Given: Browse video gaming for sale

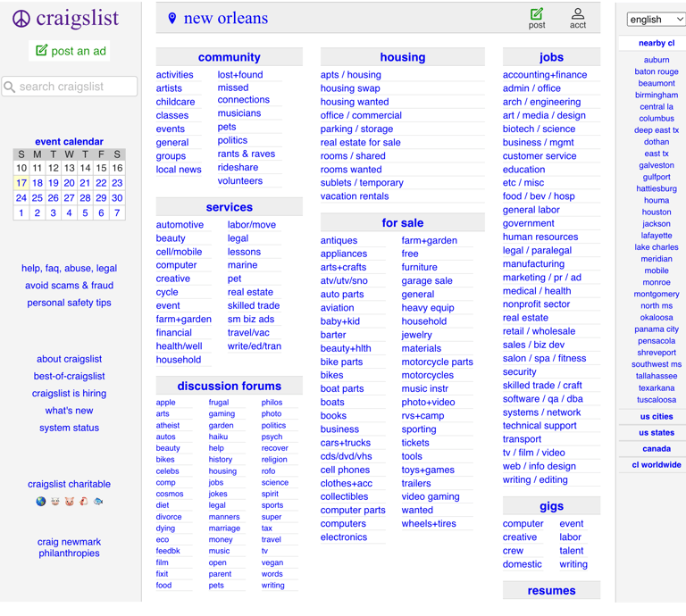Looking at the screenshot, I should click(x=431, y=496).
